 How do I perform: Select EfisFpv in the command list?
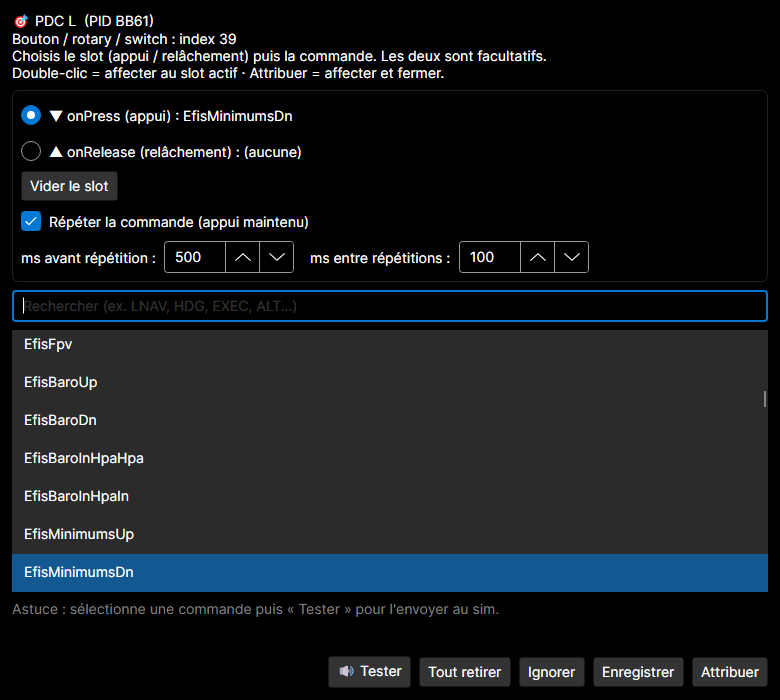[390, 344]
